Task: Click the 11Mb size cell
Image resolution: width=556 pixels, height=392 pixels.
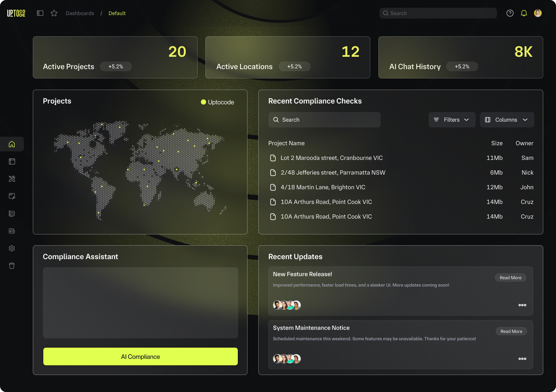Action: click(495, 158)
